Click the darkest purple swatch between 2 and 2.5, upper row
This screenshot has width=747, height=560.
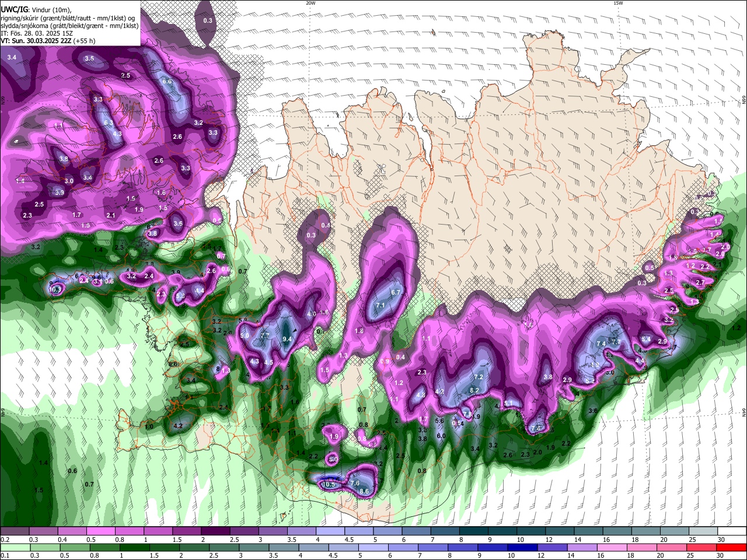coord(215,531)
